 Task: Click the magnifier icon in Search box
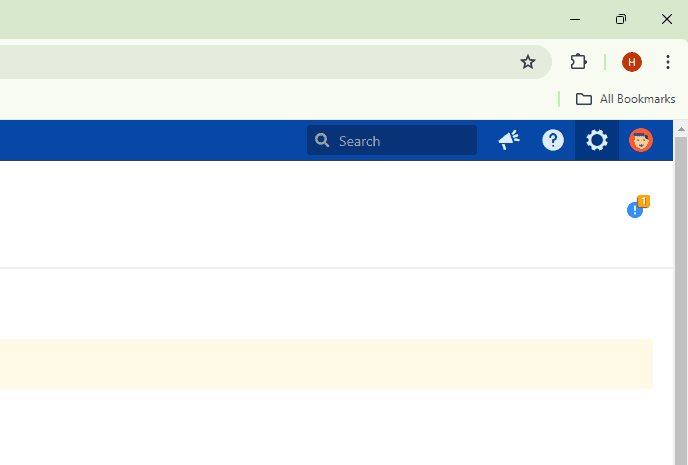pos(322,141)
